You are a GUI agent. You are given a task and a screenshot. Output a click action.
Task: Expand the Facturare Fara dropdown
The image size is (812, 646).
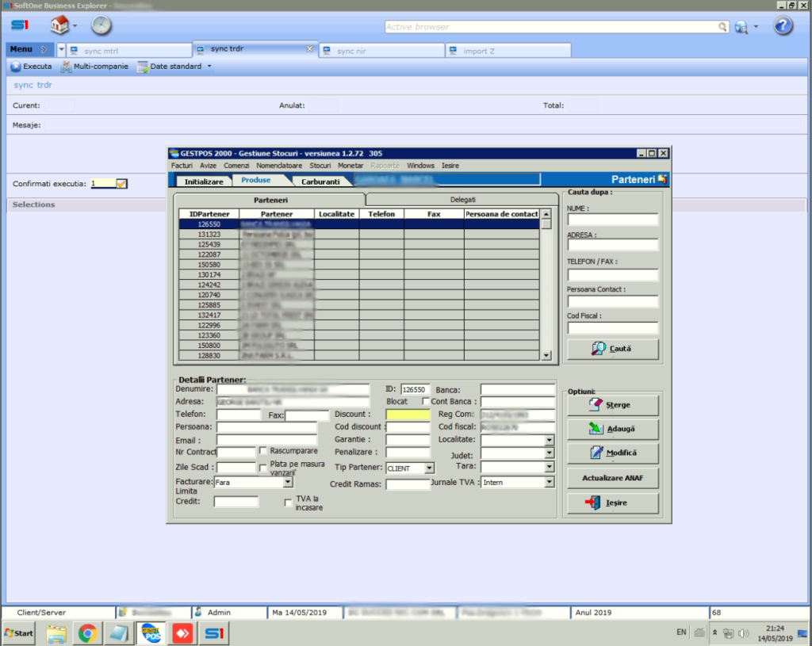288,482
